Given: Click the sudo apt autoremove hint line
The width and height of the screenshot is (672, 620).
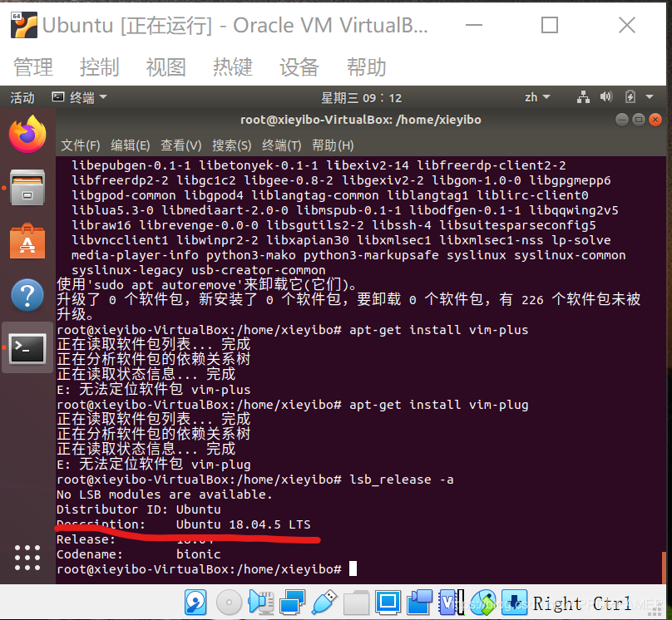Looking at the screenshot, I should tap(206, 285).
